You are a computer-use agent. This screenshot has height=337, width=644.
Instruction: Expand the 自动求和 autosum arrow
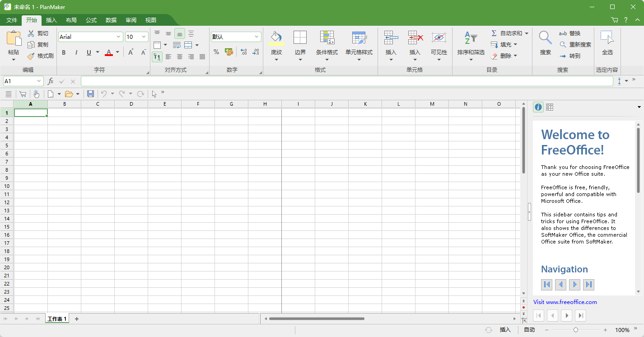point(527,33)
